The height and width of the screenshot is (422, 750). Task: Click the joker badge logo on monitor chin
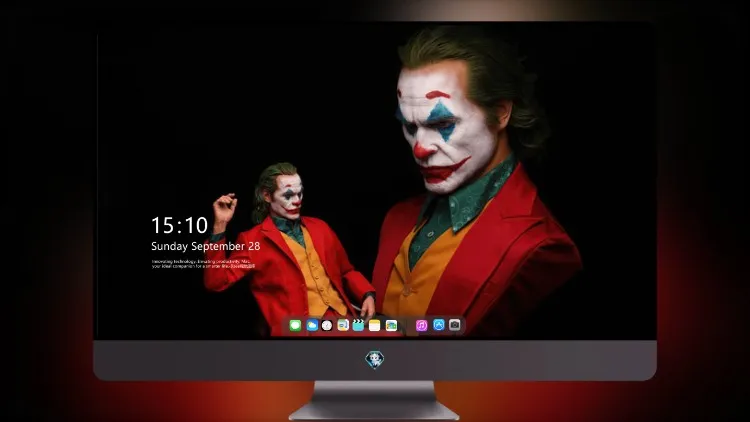click(x=375, y=359)
